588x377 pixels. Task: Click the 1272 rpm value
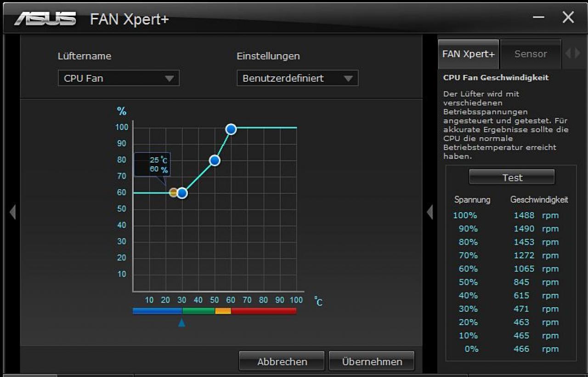click(536, 255)
